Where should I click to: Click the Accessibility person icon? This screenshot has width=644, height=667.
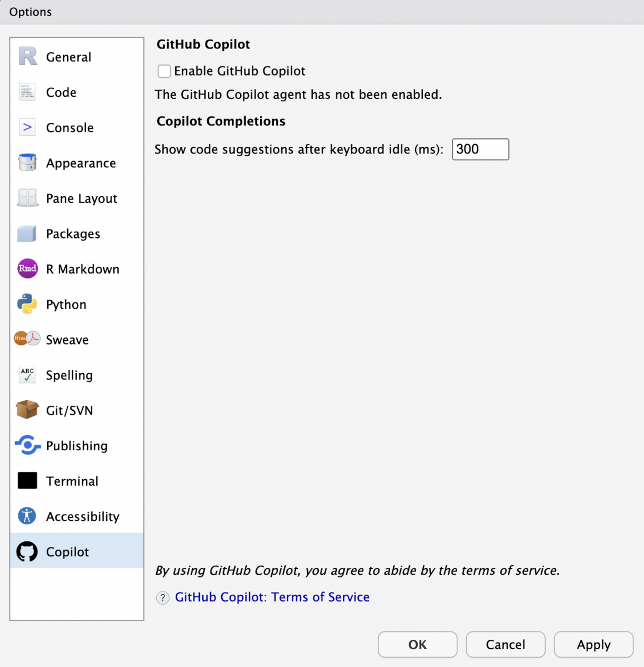(27, 516)
